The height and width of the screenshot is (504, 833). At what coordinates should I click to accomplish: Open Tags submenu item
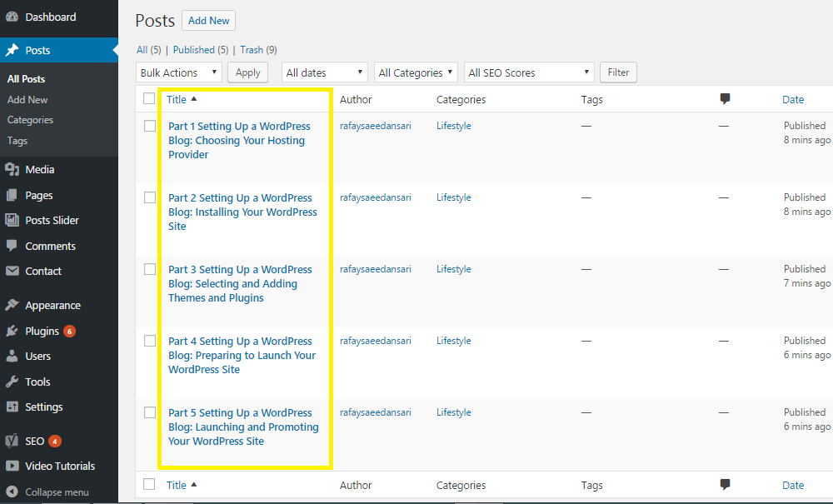click(17, 141)
